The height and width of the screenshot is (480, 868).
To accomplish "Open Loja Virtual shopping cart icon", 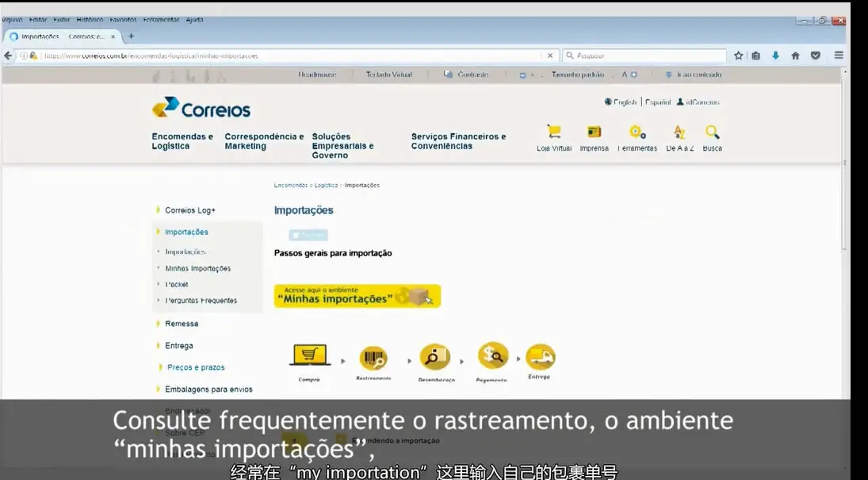I will pos(553,132).
